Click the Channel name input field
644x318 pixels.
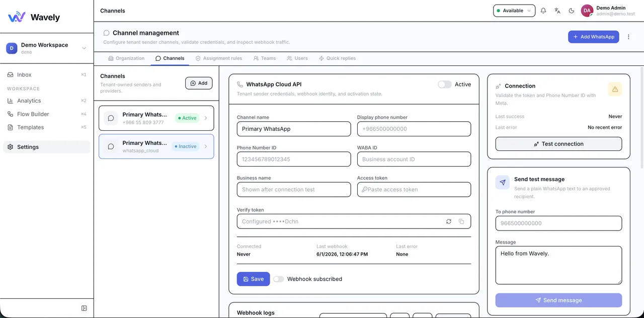[x=294, y=129]
